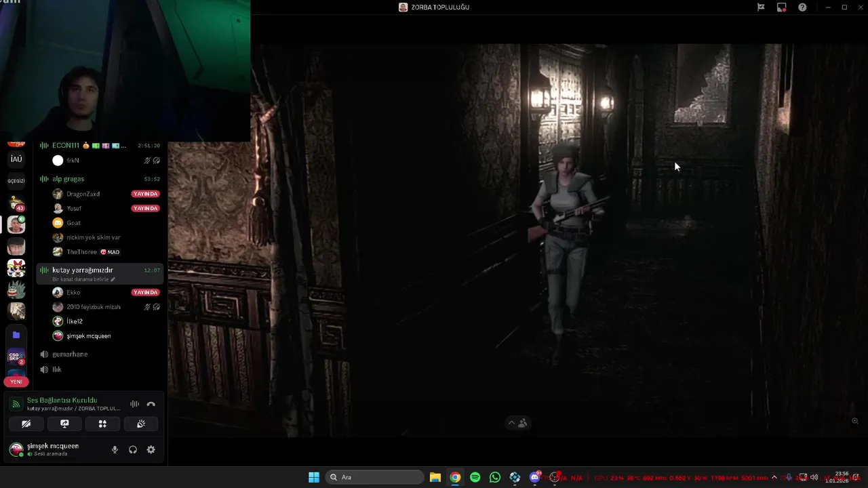Open taskbar clock and date

tap(837, 477)
